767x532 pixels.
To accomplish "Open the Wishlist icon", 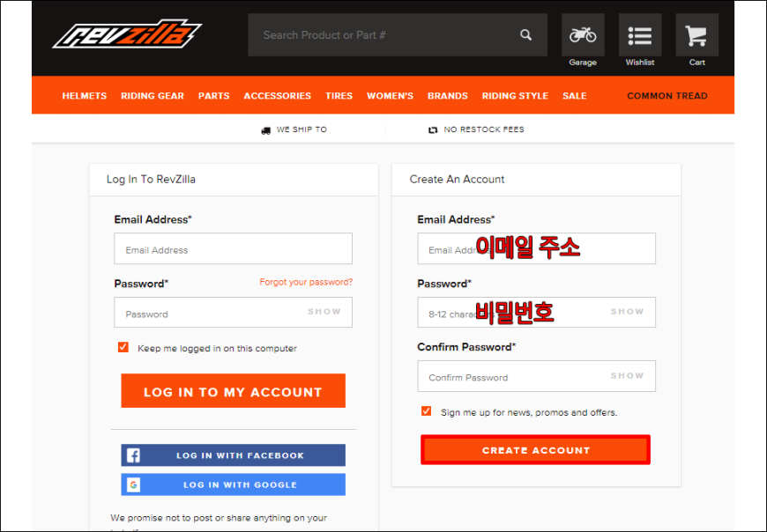I will (640, 34).
